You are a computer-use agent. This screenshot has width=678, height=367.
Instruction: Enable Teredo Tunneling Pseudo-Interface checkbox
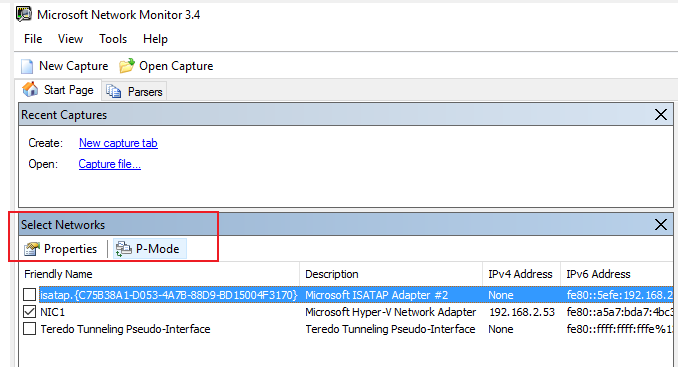(29, 329)
